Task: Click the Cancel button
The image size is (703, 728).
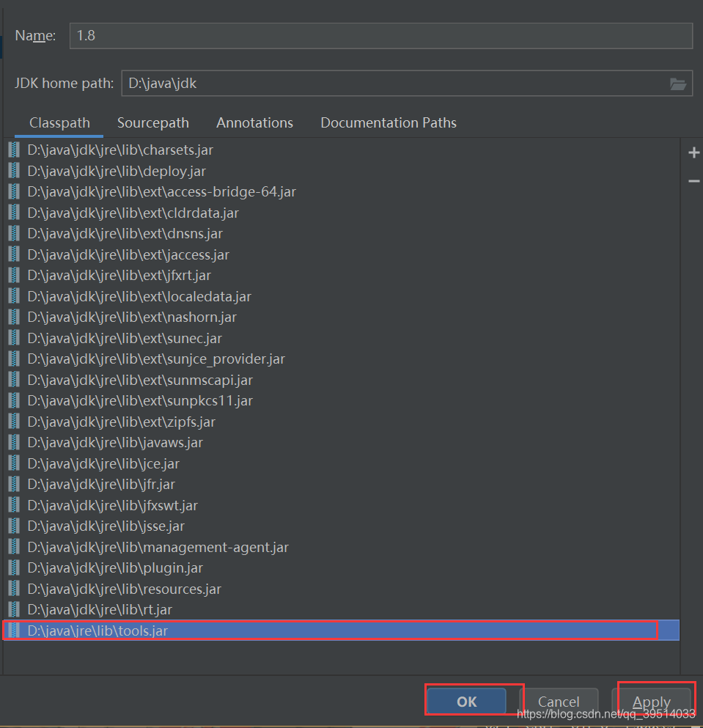Action: pyautogui.click(x=560, y=701)
